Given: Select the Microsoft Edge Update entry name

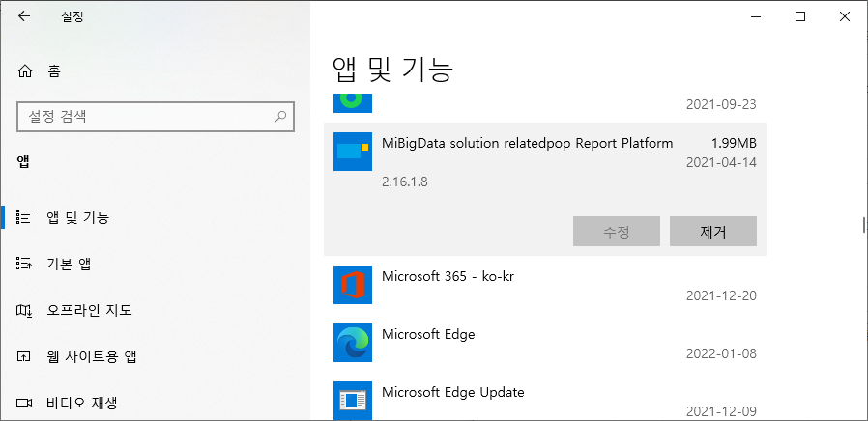Looking at the screenshot, I should point(452,392).
